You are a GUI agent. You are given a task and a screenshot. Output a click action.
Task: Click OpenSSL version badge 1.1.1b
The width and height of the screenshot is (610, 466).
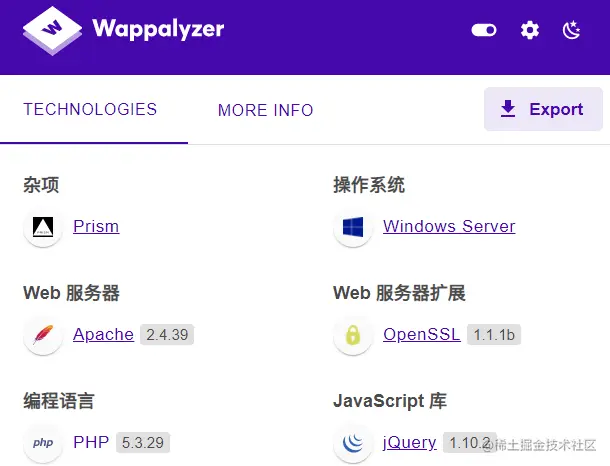(x=494, y=335)
